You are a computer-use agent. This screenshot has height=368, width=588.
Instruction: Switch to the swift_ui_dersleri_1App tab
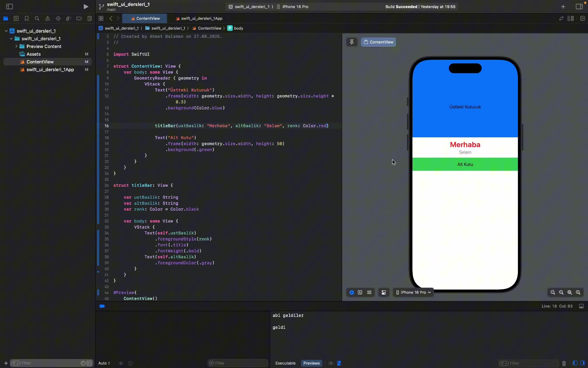click(x=199, y=18)
